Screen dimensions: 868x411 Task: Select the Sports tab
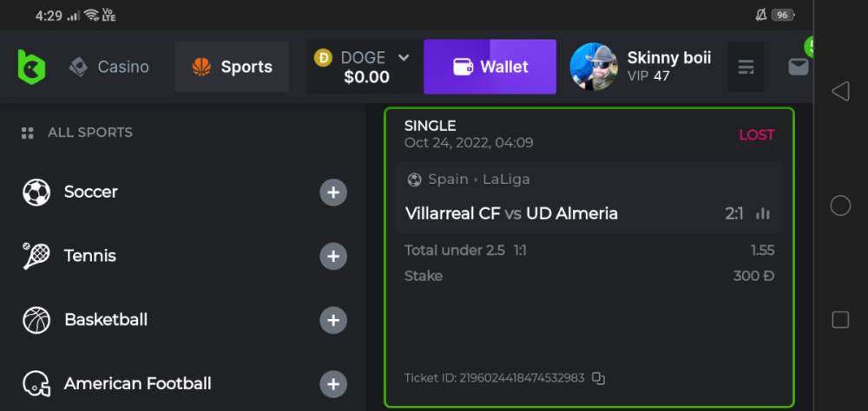232,67
